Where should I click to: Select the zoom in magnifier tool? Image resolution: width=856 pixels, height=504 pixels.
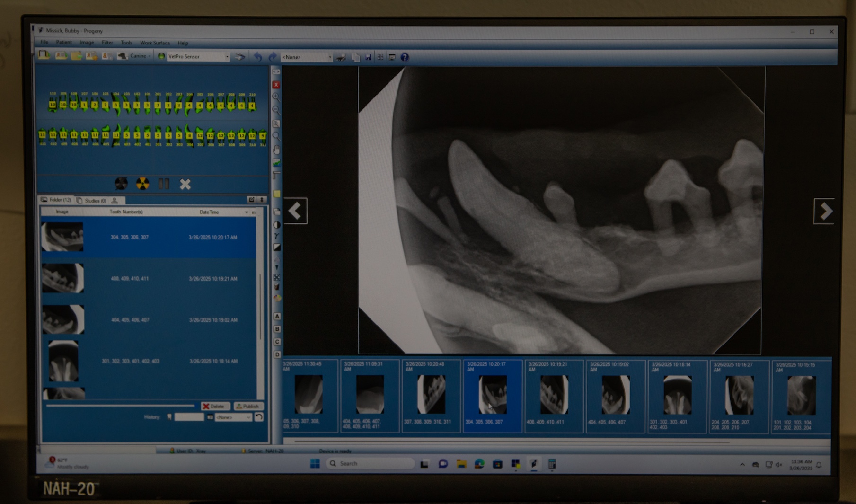coord(276,97)
